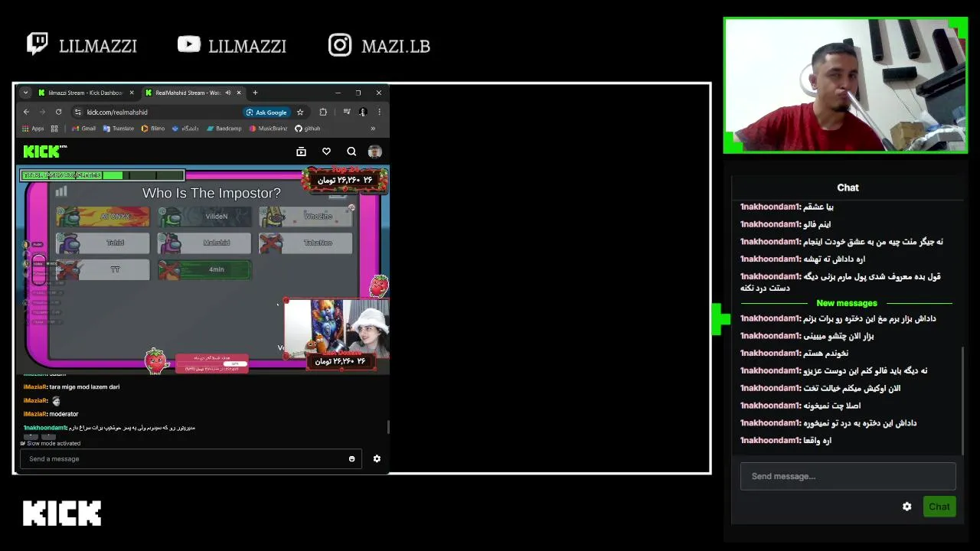
Task: Vote for Al ONYX in the impostor list
Action: [x=103, y=217]
